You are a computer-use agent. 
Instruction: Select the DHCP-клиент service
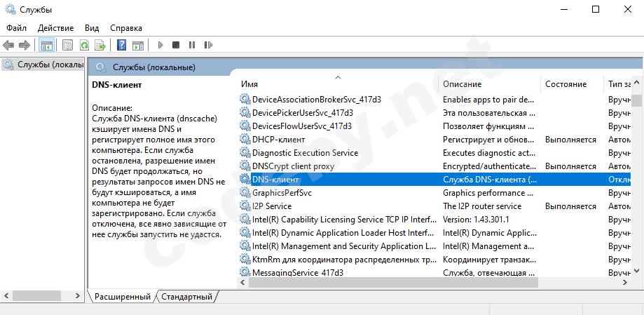(x=278, y=140)
